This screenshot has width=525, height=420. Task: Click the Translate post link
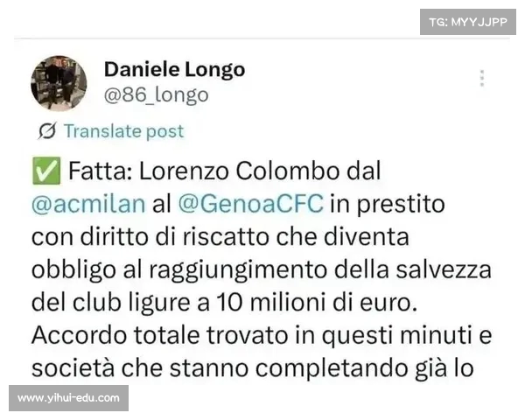[x=124, y=131]
